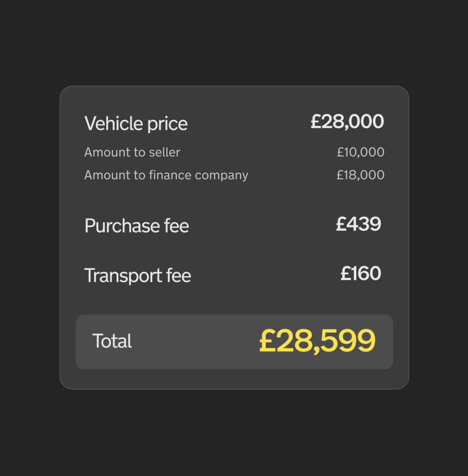Select the £160 transport fee amount

tap(360, 273)
